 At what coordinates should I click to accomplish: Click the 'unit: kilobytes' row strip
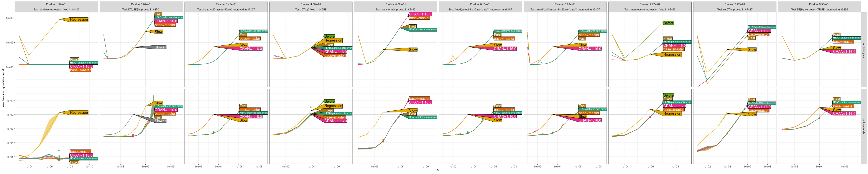click(x=863, y=50)
